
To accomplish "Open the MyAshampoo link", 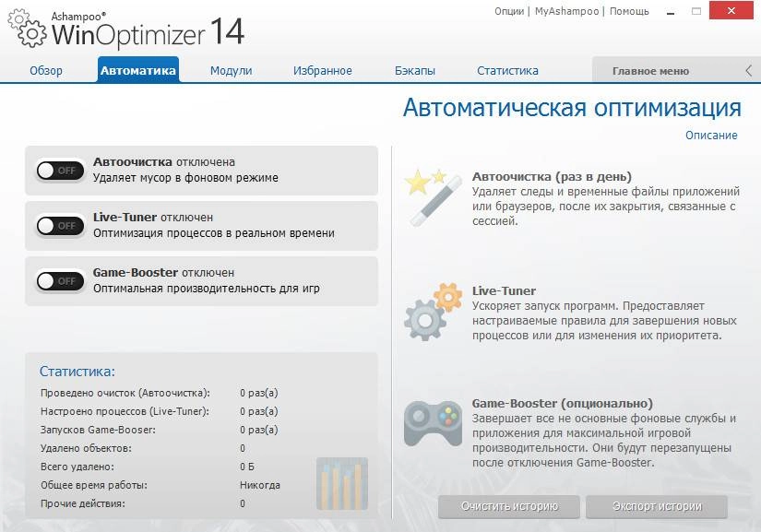I will [x=567, y=11].
